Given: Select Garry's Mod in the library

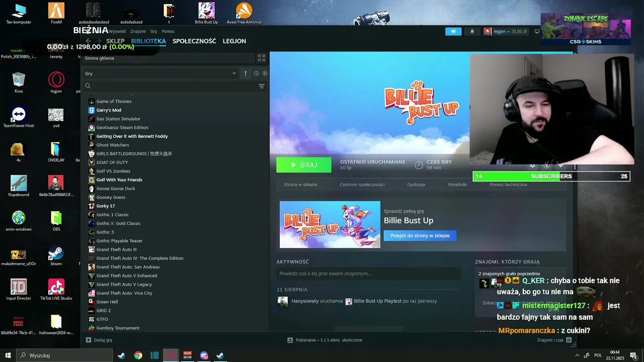Looking at the screenshot, I should (109, 110).
